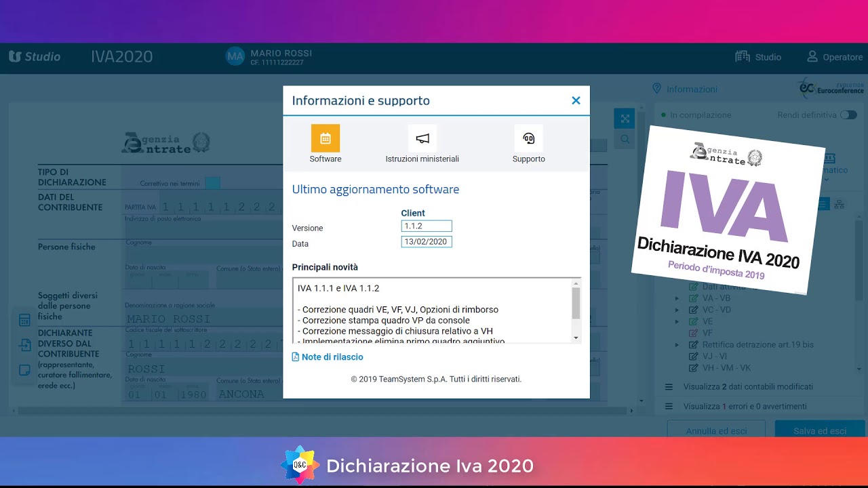The height and width of the screenshot is (488, 868).
Task: Click the MA avatar for Mario Rossi
Action: click(235, 57)
